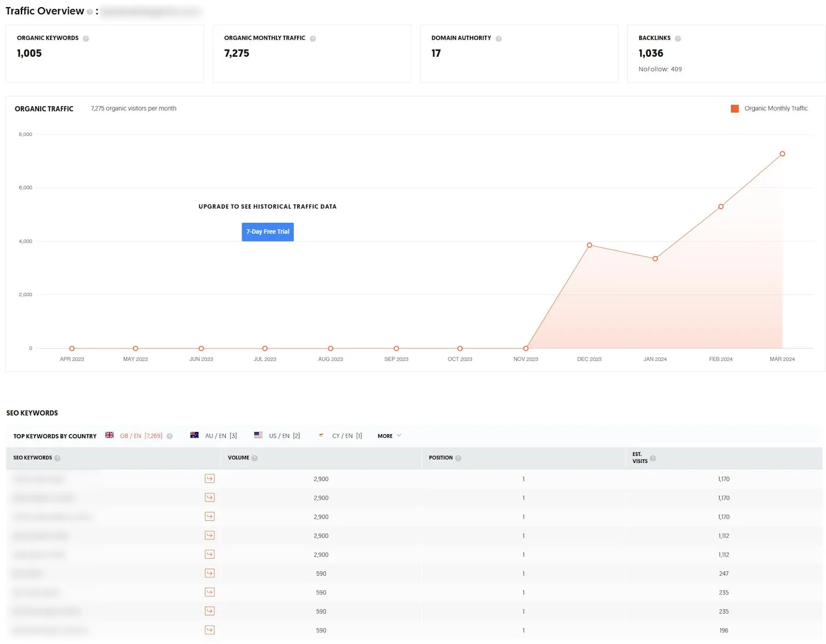Click the help icon next to Organic Monthly Traffic
826x644 pixels.
tap(314, 38)
